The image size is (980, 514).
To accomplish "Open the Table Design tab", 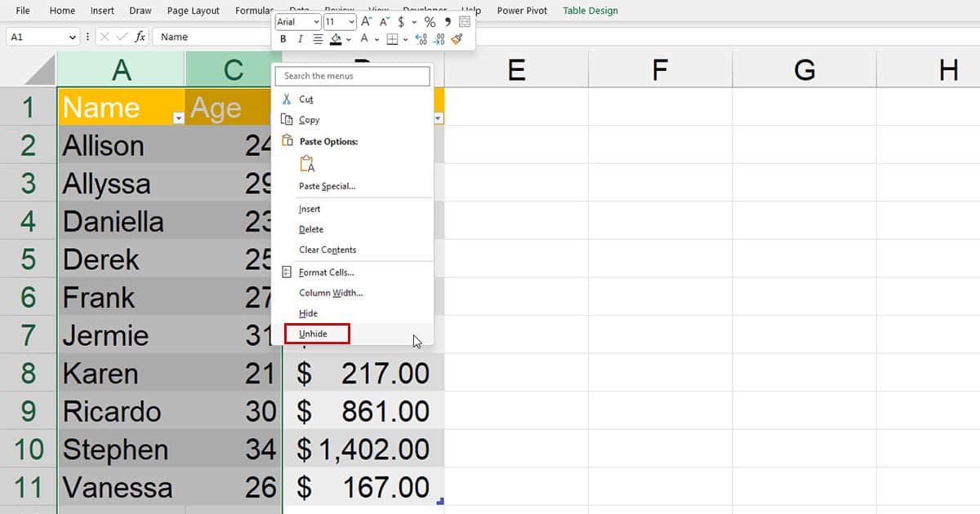I will (590, 11).
